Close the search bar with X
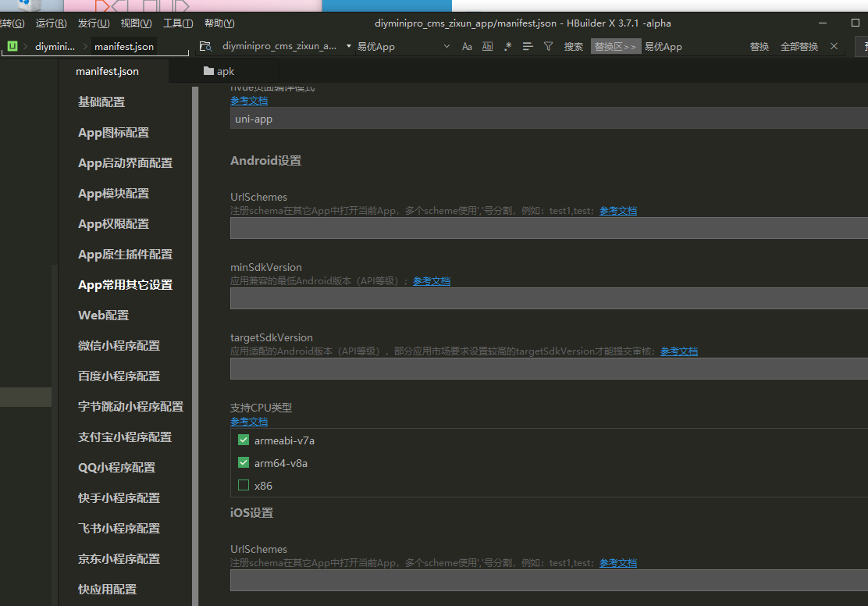Screen dimensions: 868x606 pos(834,46)
